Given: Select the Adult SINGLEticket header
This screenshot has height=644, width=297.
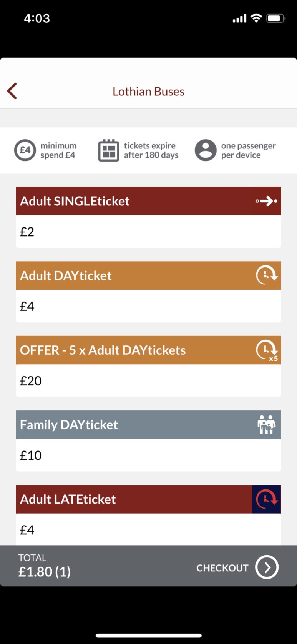Looking at the screenshot, I should pyautogui.click(x=148, y=201).
